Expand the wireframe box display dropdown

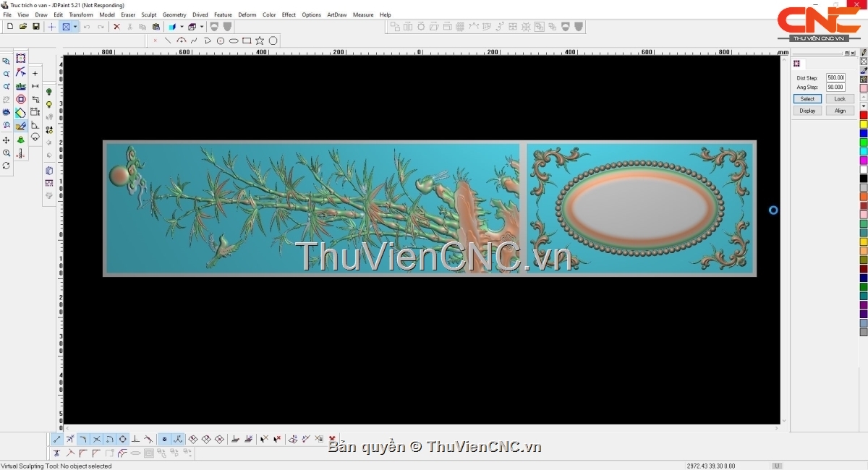(201, 27)
